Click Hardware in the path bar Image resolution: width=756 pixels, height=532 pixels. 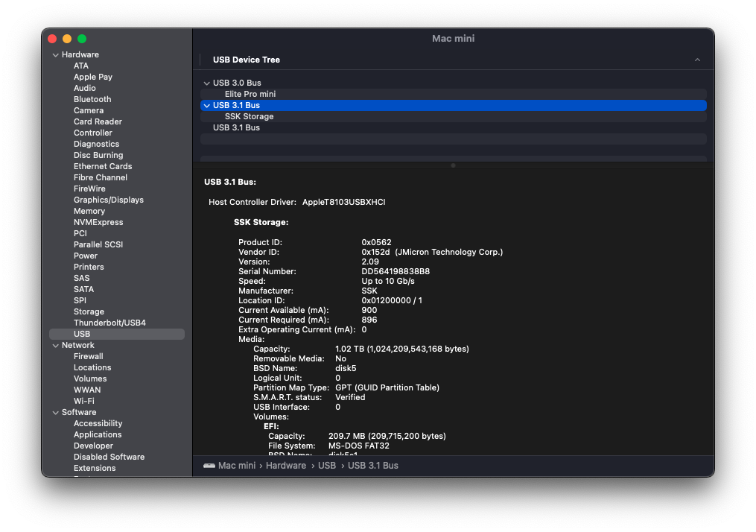click(286, 466)
